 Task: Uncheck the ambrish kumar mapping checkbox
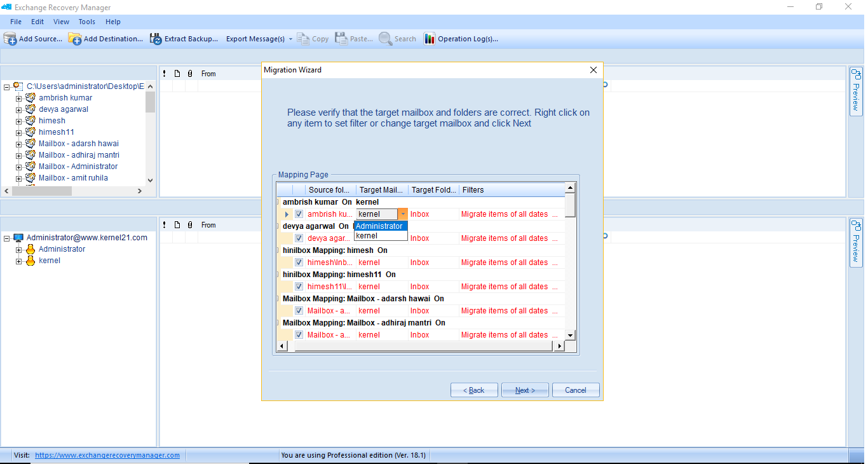299,214
